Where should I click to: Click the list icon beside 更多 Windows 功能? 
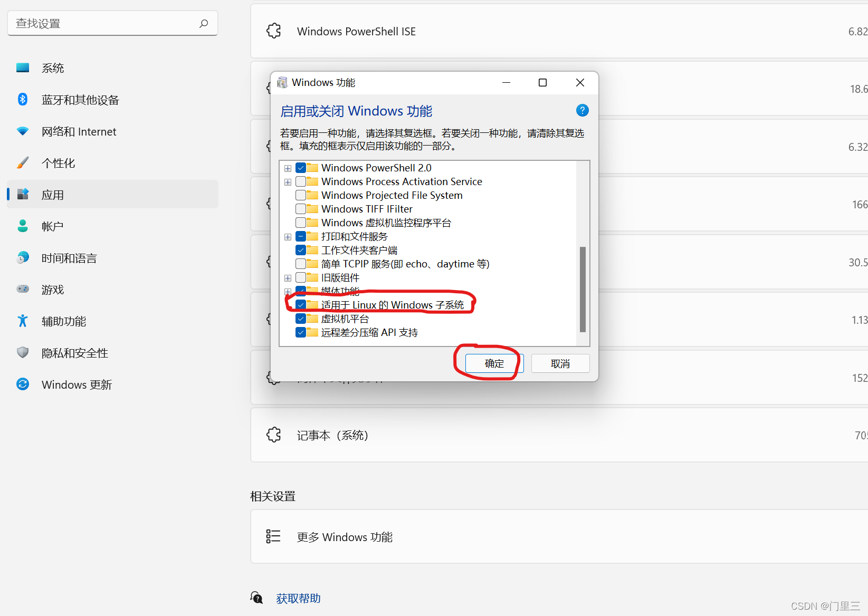tap(273, 536)
